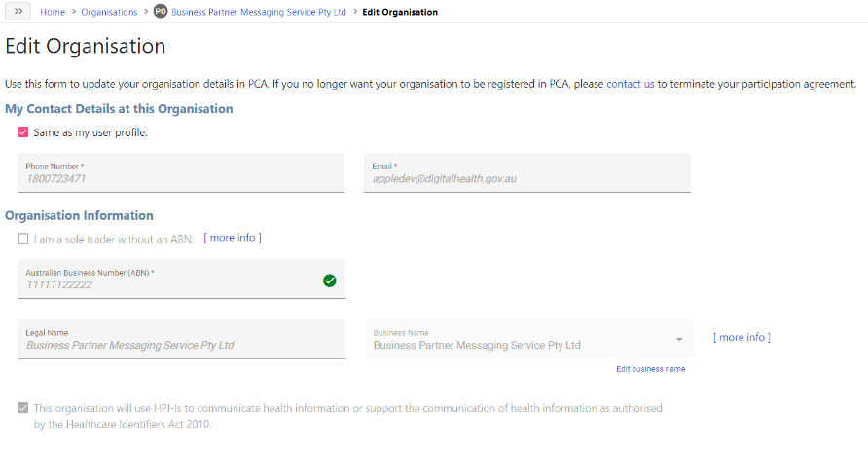Click into the Email field
868x450 pixels.
527,173
